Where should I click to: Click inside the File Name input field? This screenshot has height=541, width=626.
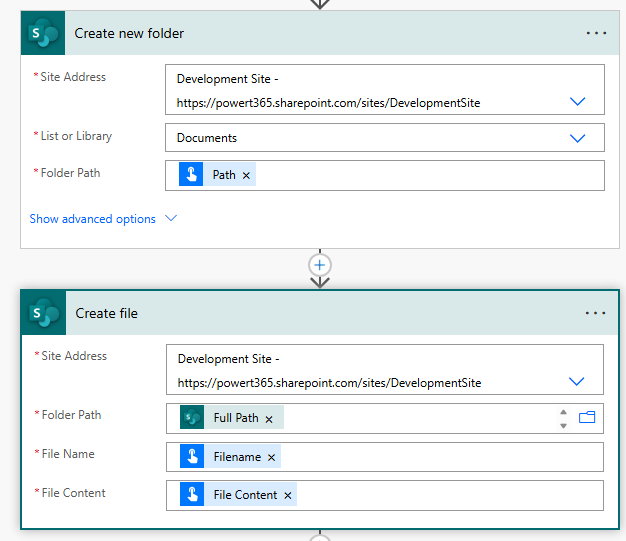point(440,457)
